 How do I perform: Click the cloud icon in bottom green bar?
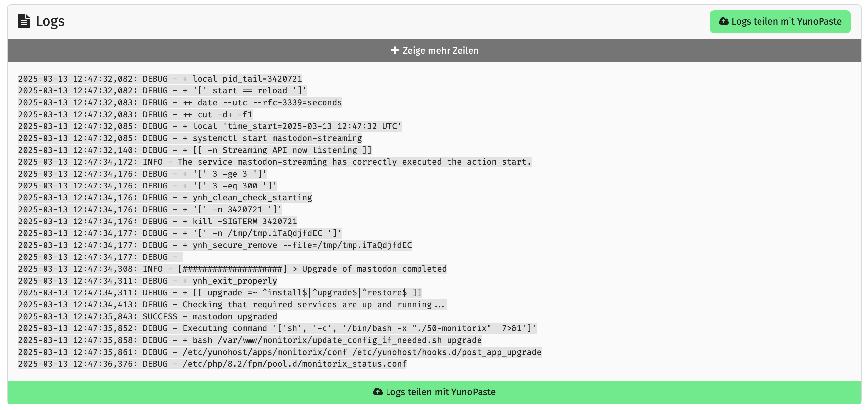point(378,392)
